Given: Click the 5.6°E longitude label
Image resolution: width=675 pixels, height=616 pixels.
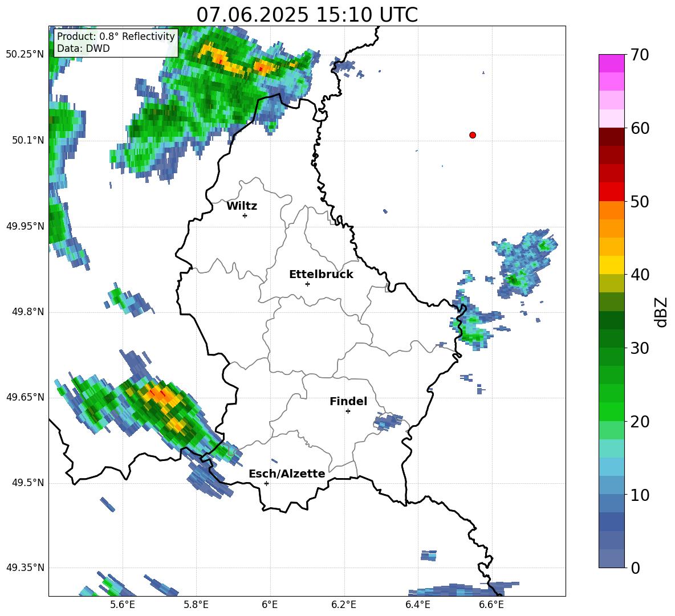Looking at the screenshot, I should (123, 605).
